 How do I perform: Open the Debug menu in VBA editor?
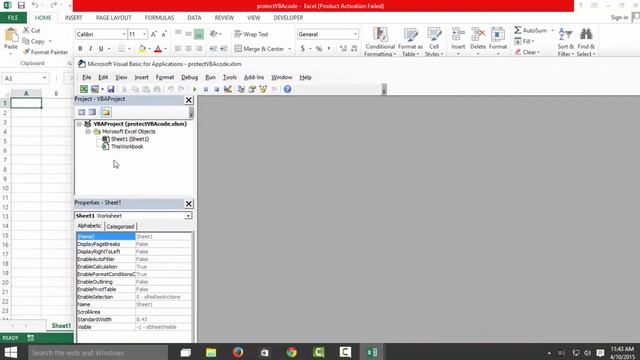[x=189, y=77]
